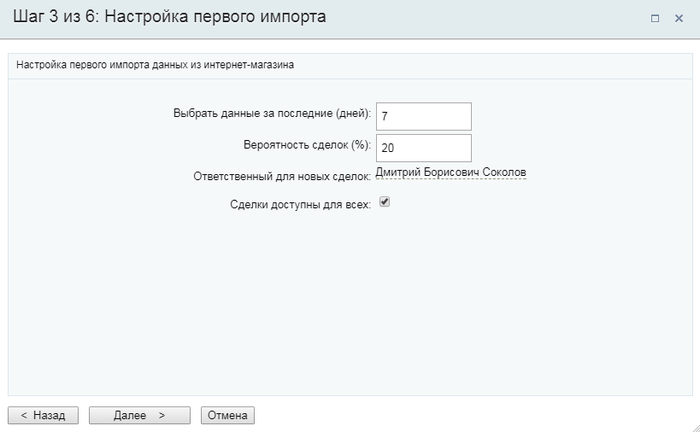Screen dimensions: 700x432
Task: Click the Сделки доступны для всех label
Action: (300, 204)
